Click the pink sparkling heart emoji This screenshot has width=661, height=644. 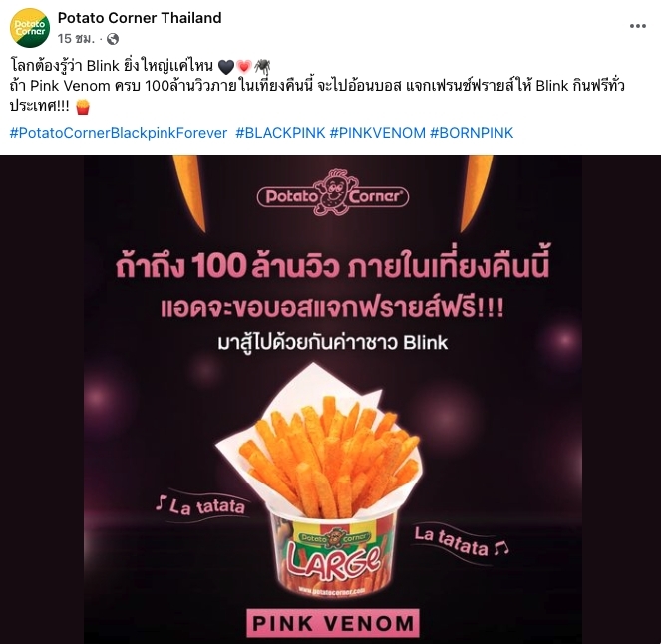pyautogui.click(x=243, y=66)
